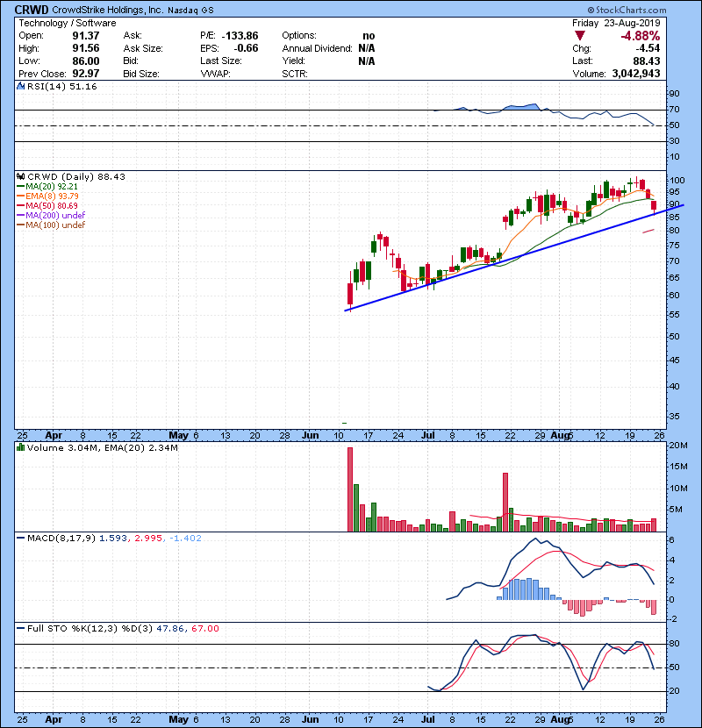Viewport: 702px width, 728px height.
Task: Click the Open value 91.37
Action: point(86,36)
